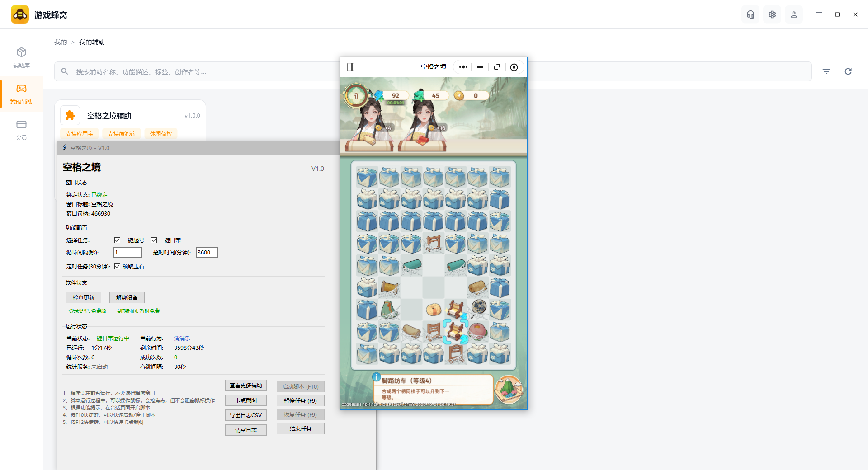Open settings gear in title bar
Image resolution: width=868 pixels, height=470 pixels.
(x=772, y=14)
